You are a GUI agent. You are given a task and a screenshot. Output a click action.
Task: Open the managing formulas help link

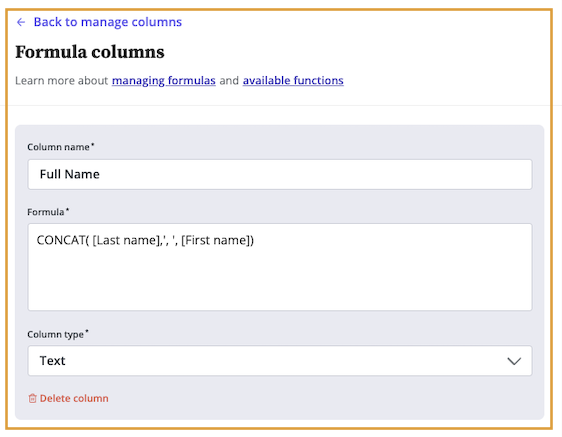tap(163, 80)
